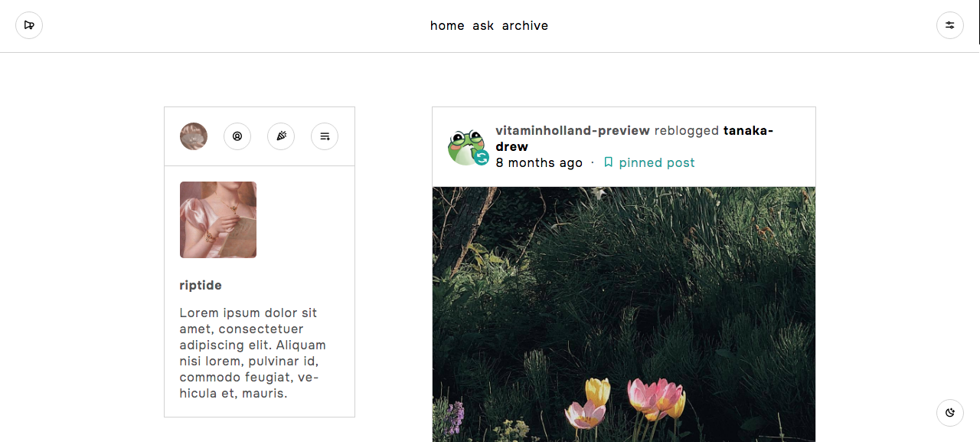Go to the home navigation link

click(447, 25)
